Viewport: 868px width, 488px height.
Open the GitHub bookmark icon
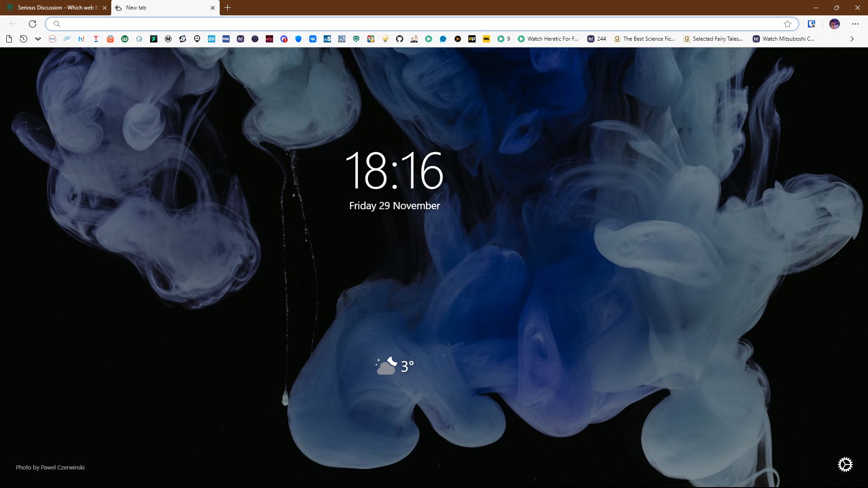[x=400, y=39]
